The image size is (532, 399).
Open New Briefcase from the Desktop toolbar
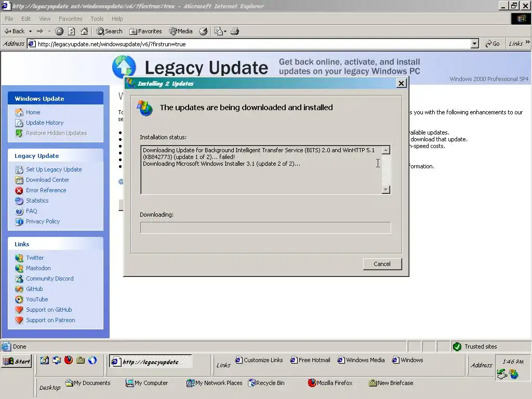(391, 383)
